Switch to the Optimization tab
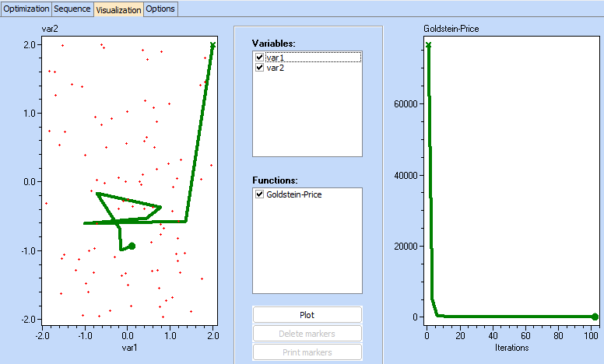Viewport: 604px width, 364px height. [26, 9]
